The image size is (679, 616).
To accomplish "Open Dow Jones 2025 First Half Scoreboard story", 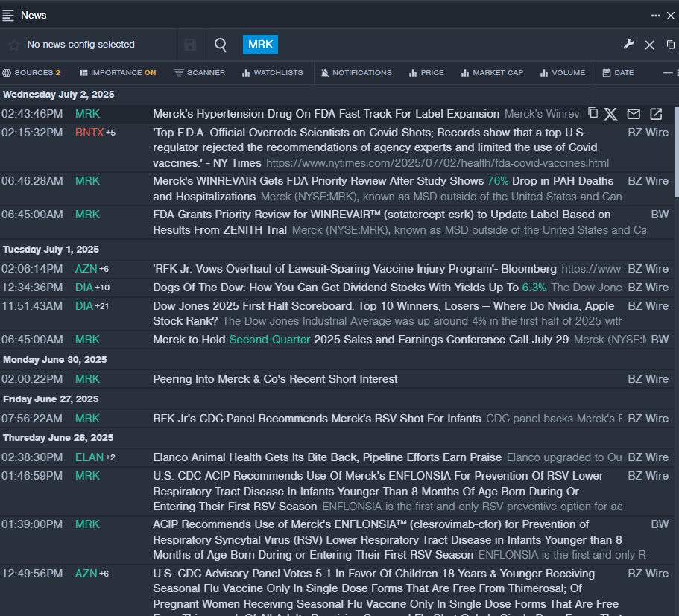I will [x=383, y=314].
